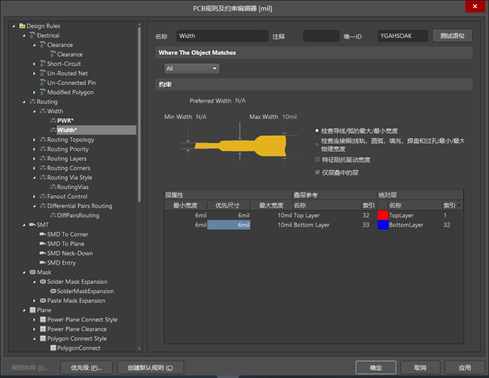Toggle layers in layerstack only checkbox

point(317,172)
